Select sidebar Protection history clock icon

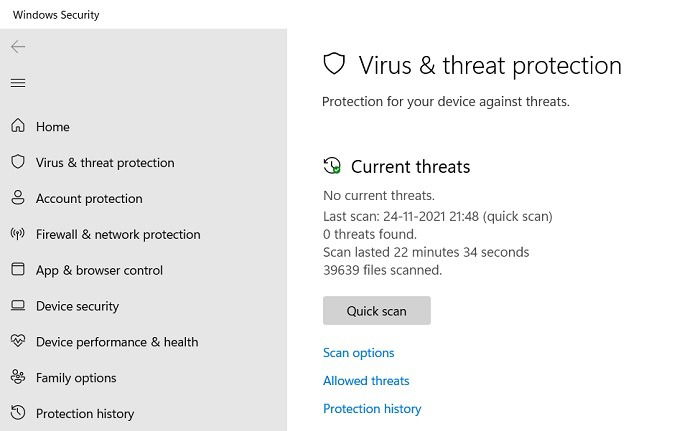(18, 413)
